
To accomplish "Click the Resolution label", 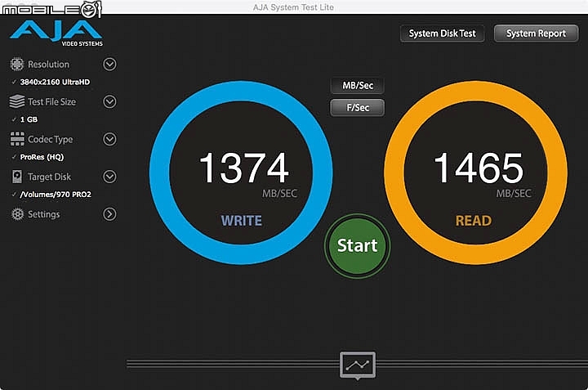I will tap(48, 65).
